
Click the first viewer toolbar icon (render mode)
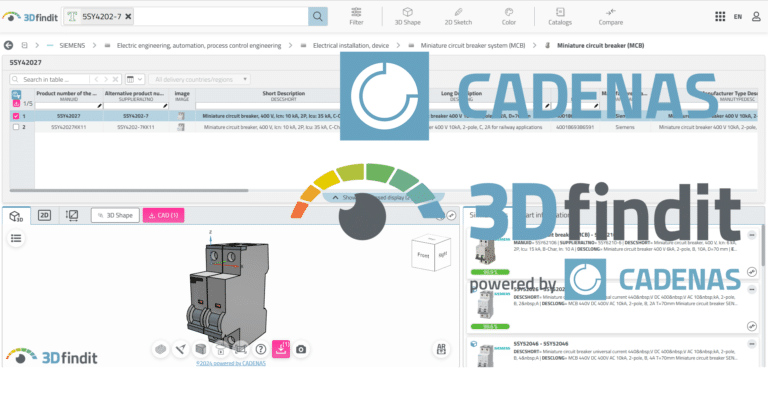161,349
